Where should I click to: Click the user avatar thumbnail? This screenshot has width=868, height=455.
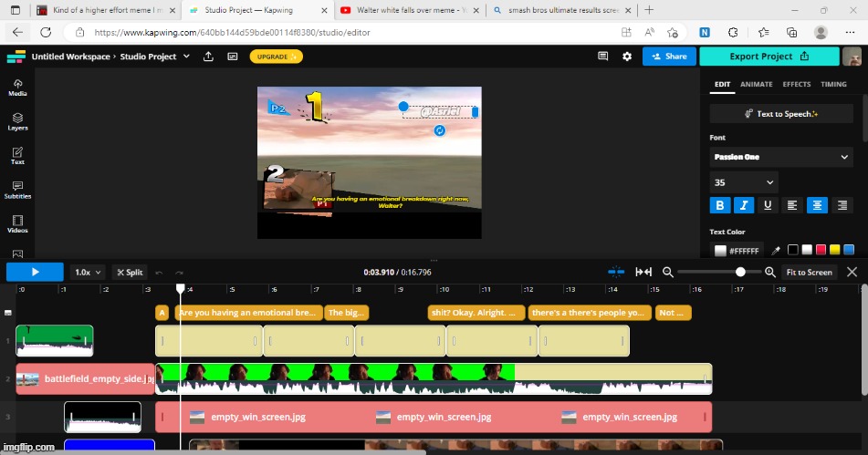pyautogui.click(x=852, y=57)
